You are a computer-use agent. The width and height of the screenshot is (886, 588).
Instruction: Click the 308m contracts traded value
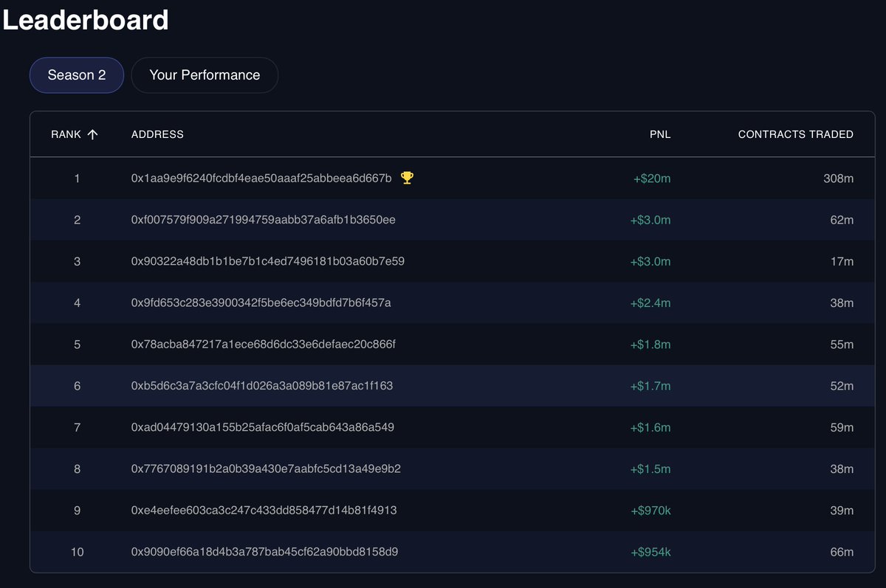coord(839,178)
